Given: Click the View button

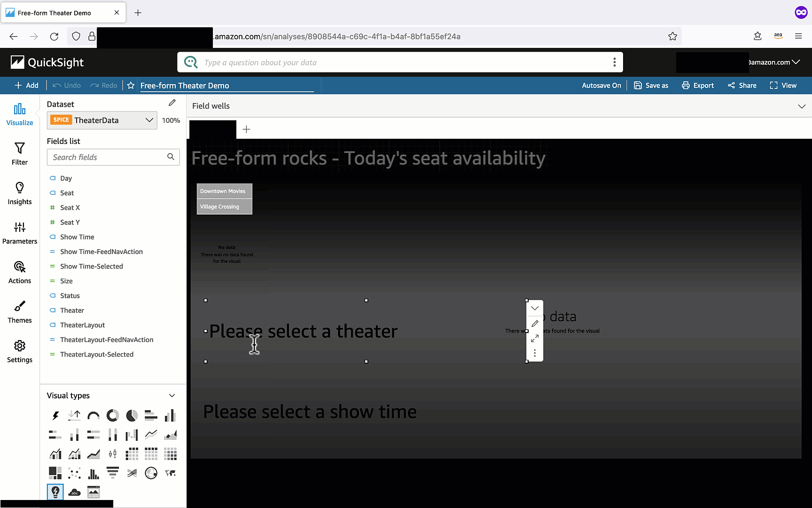Looking at the screenshot, I should click(783, 85).
